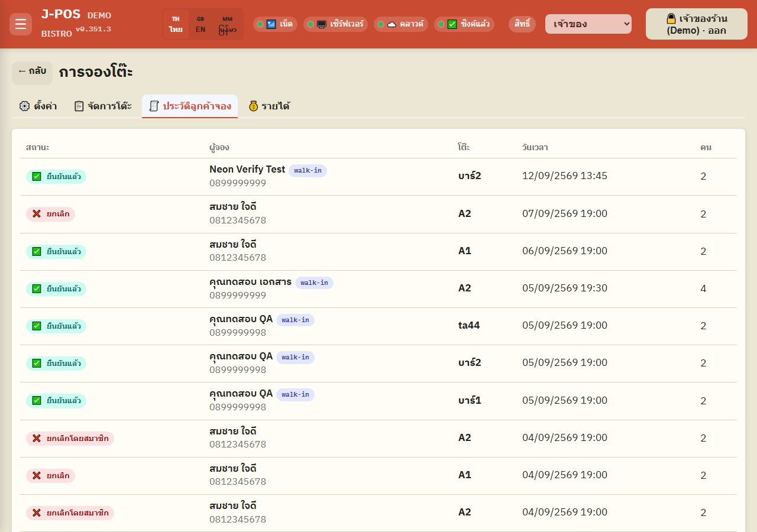
Task: Open the hamburger menu
Action: pyautogui.click(x=21, y=24)
